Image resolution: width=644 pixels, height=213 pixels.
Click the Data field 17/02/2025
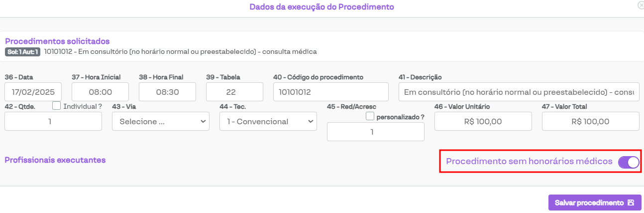pos(33,92)
